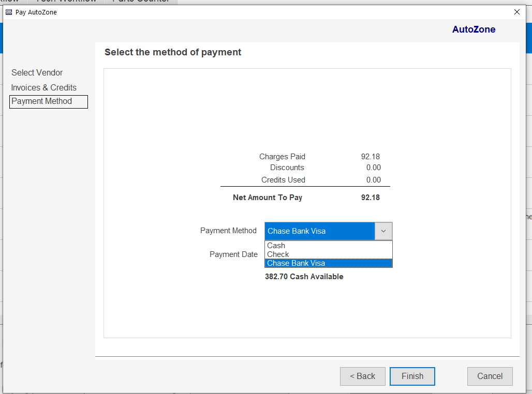Click the Select the method of payment heading

[173, 52]
